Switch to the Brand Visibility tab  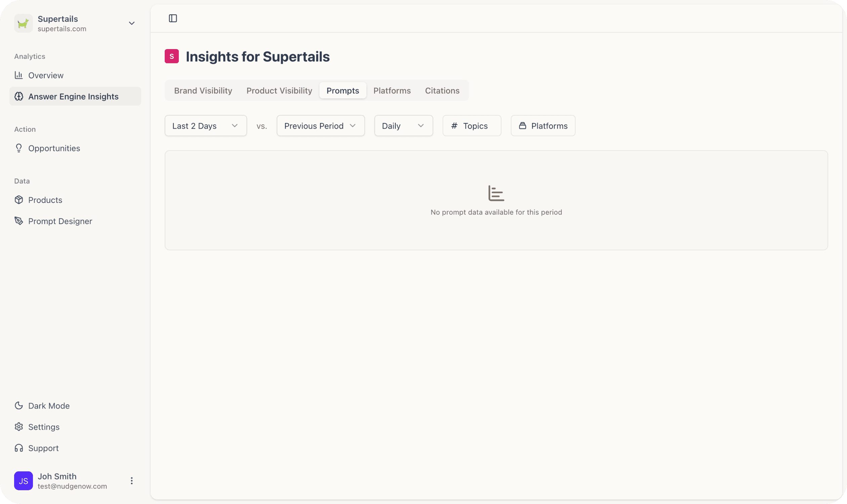(x=203, y=91)
